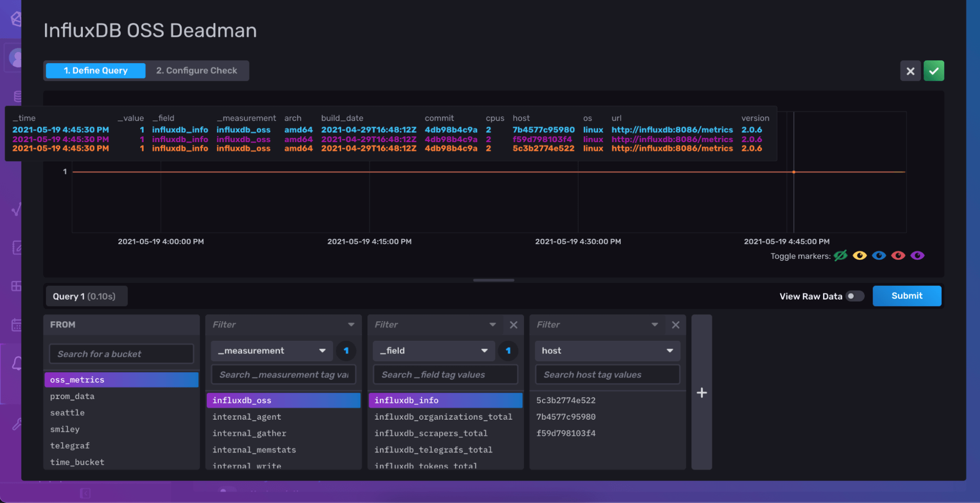Toggle the green marker visibility eye
The width and height of the screenshot is (980, 503).
840,255
